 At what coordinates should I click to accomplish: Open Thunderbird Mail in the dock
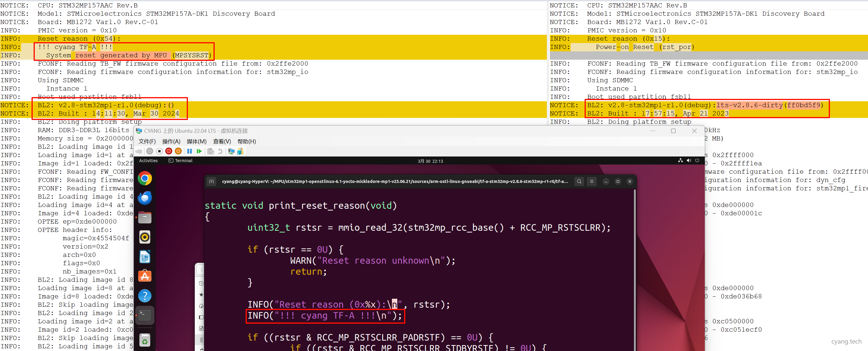[x=145, y=198]
